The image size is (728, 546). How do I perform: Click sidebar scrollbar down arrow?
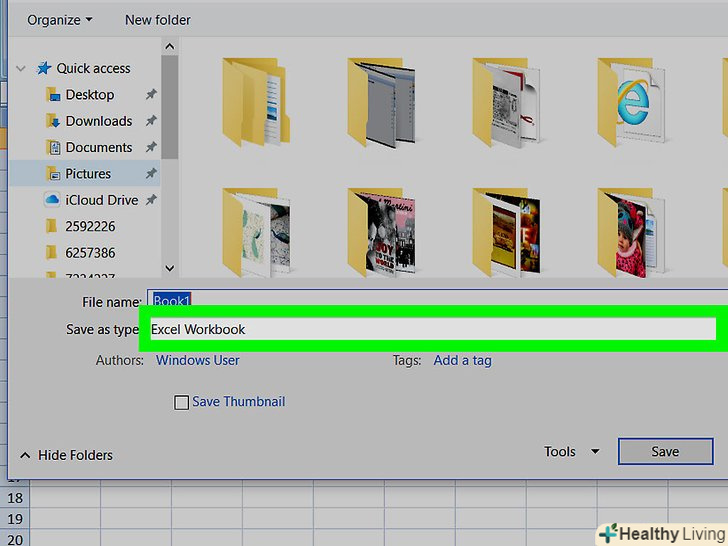169,268
